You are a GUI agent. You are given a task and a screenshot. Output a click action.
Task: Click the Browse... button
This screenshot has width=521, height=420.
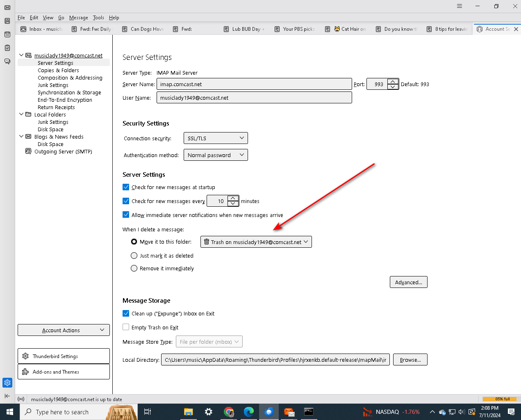coord(410,360)
